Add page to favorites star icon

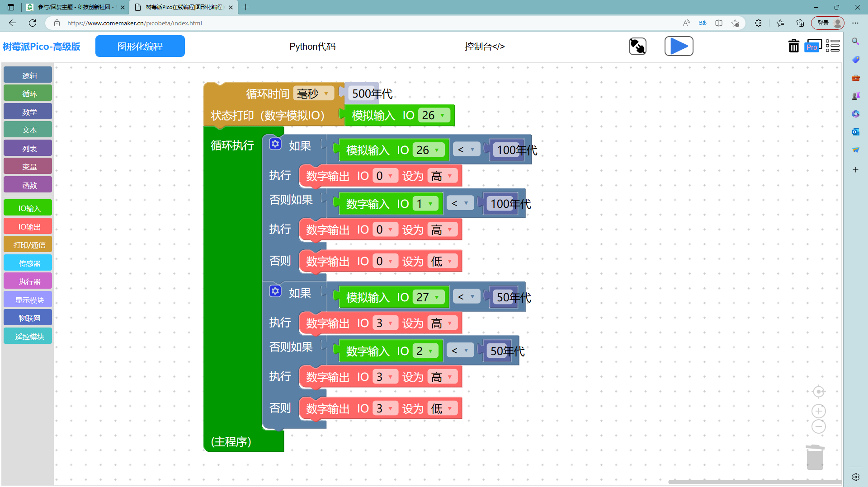point(735,23)
